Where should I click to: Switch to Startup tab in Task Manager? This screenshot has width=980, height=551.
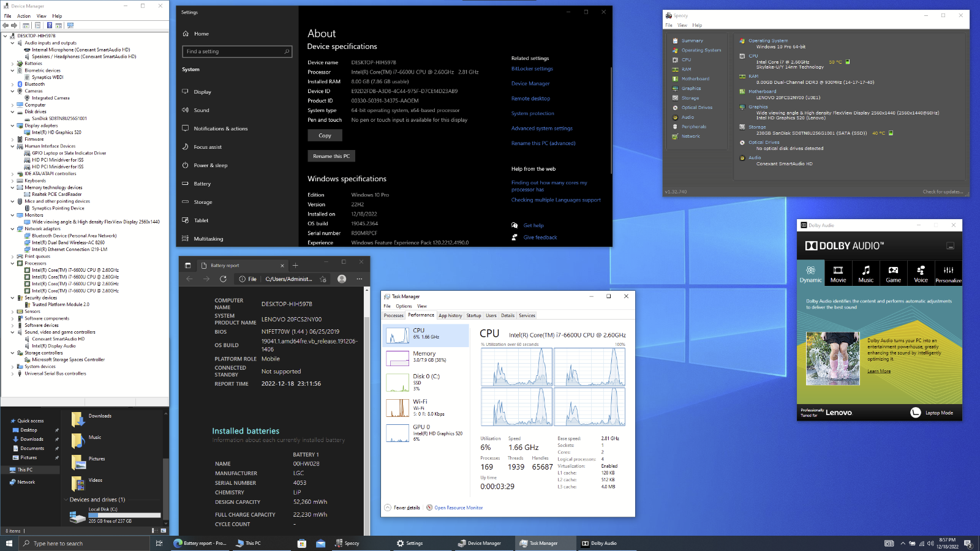pos(473,315)
